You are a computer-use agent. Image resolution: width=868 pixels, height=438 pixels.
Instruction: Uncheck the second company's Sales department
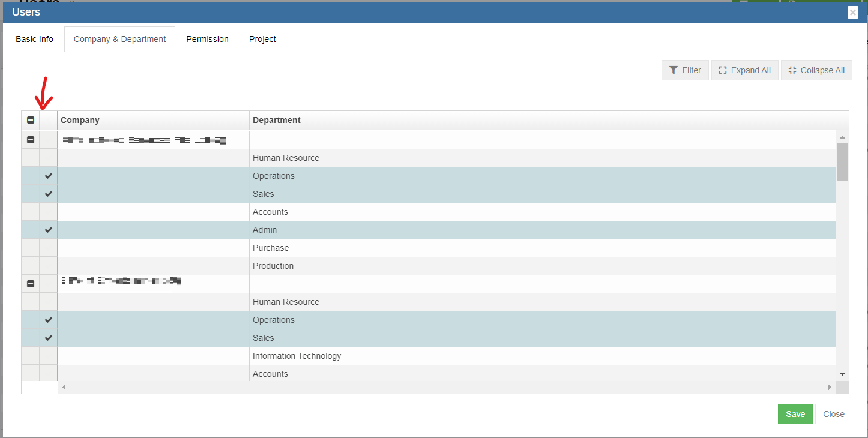click(49, 338)
